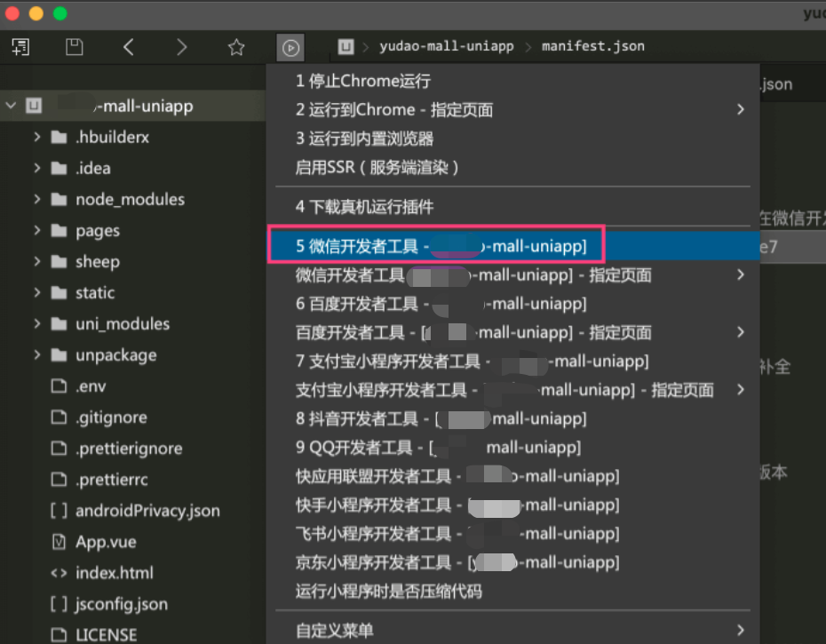Expand the 自定义菜单 submenu
Image resolution: width=826 pixels, height=644 pixels.
coord(740,631)
